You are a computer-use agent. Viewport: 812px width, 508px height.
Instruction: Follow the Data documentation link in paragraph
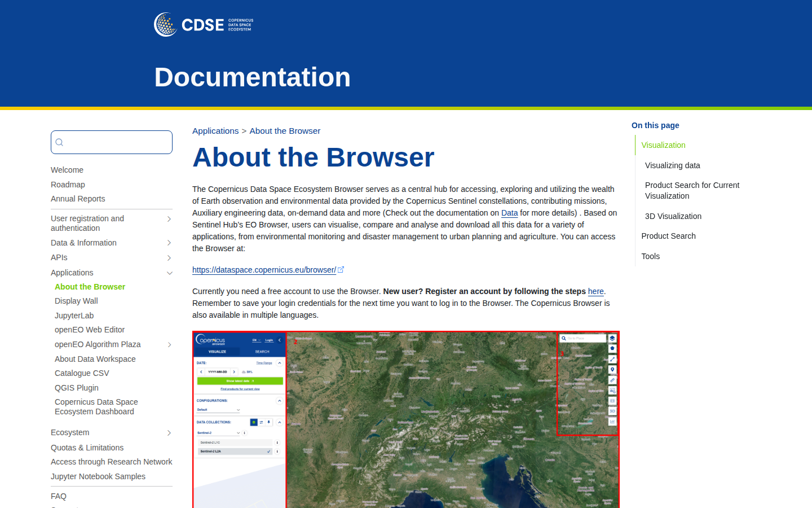coord(509,213)
